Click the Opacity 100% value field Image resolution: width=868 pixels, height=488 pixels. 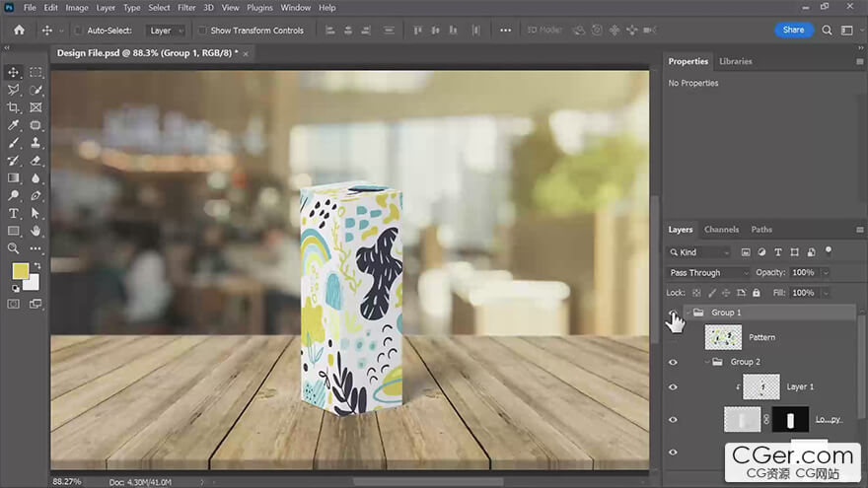(804, 273)
